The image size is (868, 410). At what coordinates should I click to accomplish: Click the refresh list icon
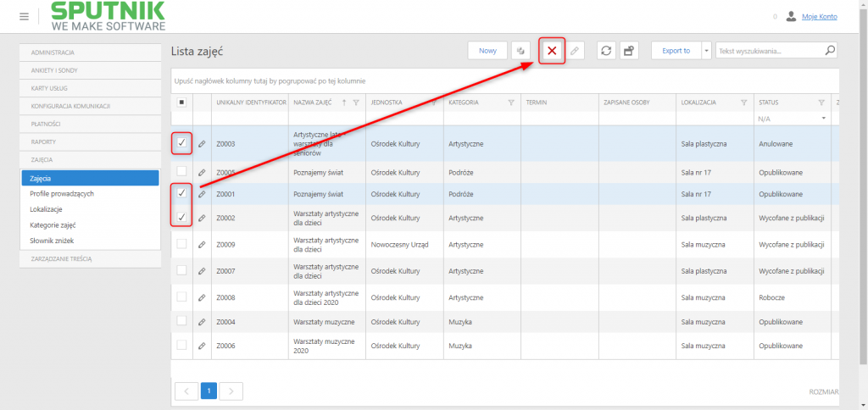(x=606, y=51)
